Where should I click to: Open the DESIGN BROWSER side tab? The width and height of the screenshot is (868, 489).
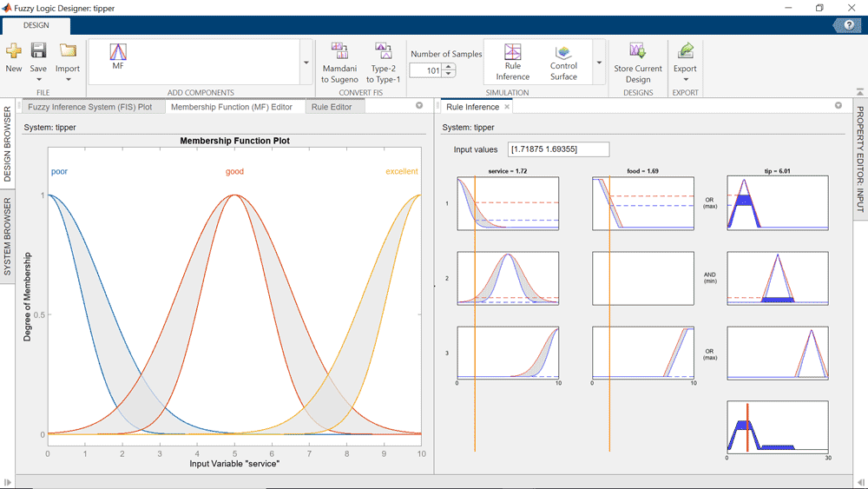pos(7,144)
